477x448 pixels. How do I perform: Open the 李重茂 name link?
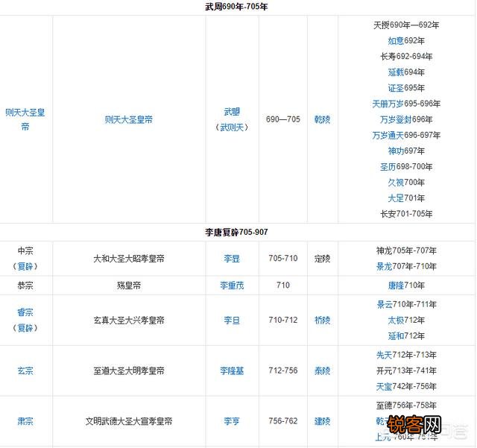pos(232,285)
